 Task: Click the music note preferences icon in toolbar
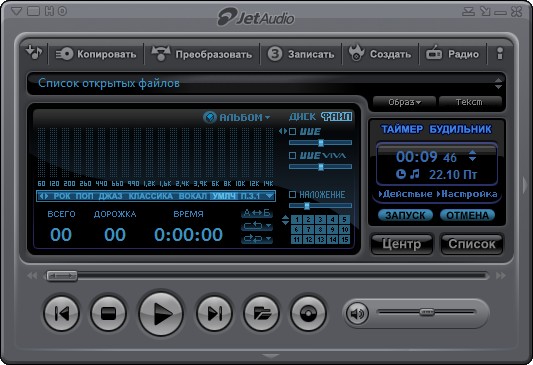click(34, 53)
